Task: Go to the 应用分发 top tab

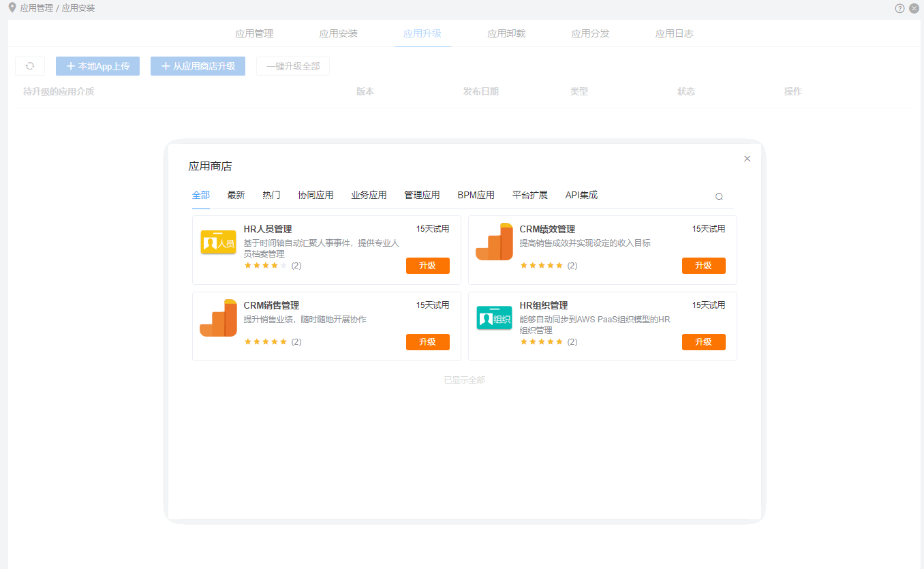Action: [x=590, y=33]
